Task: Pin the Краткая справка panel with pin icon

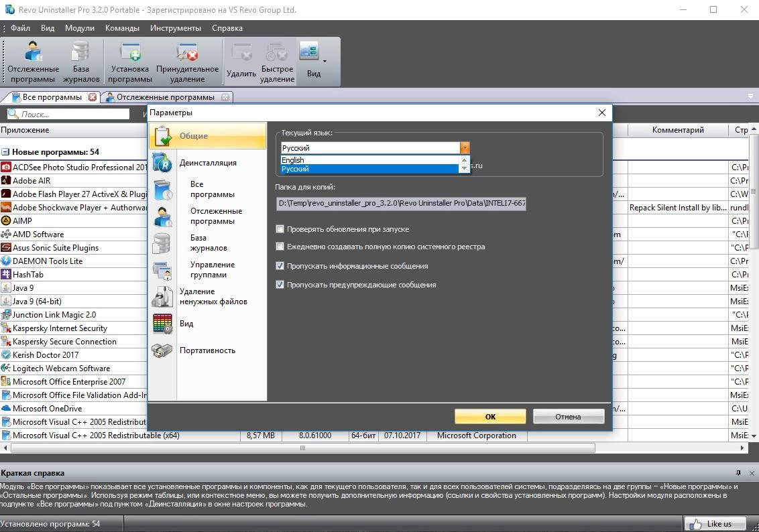Action: [738, 472]
